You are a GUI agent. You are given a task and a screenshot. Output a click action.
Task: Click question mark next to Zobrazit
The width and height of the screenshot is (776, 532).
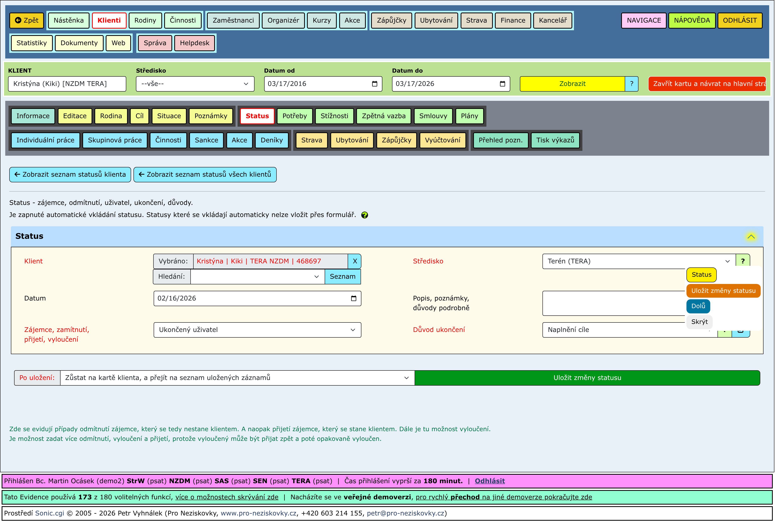pos(632,84)
